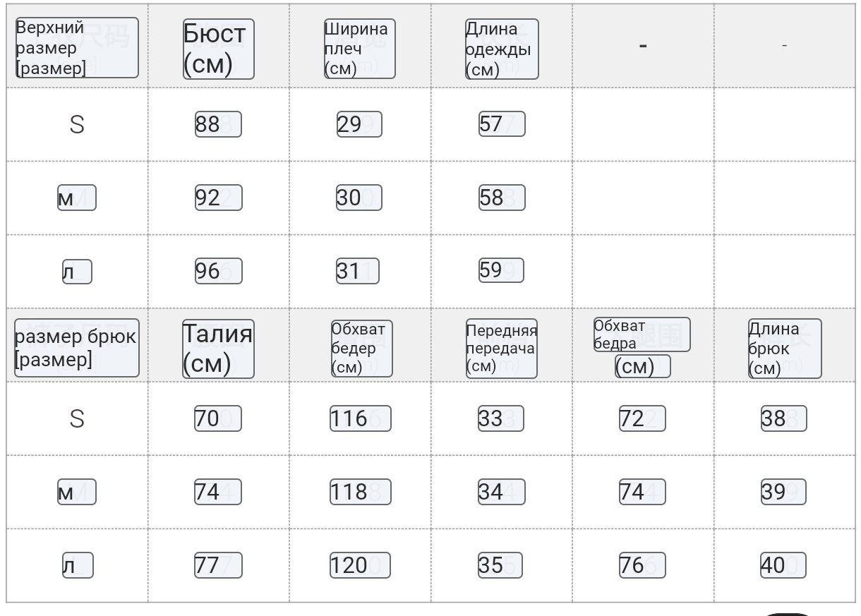Click the thigh value 76
The height and width of the screenshot is (616, 861).
tap(642, 565)
